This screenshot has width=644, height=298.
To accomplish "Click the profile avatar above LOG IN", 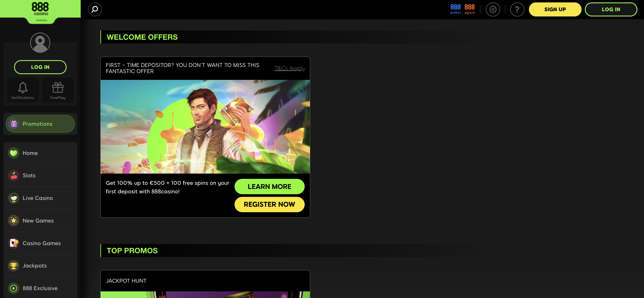I will pyautogui.click(x=40, y=43).
